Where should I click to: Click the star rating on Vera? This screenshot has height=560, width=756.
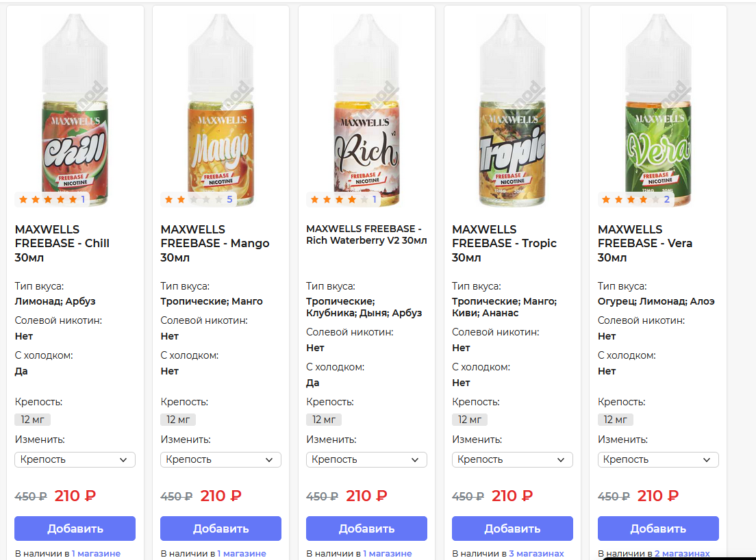pyautogui.click(x=635, y=199)
